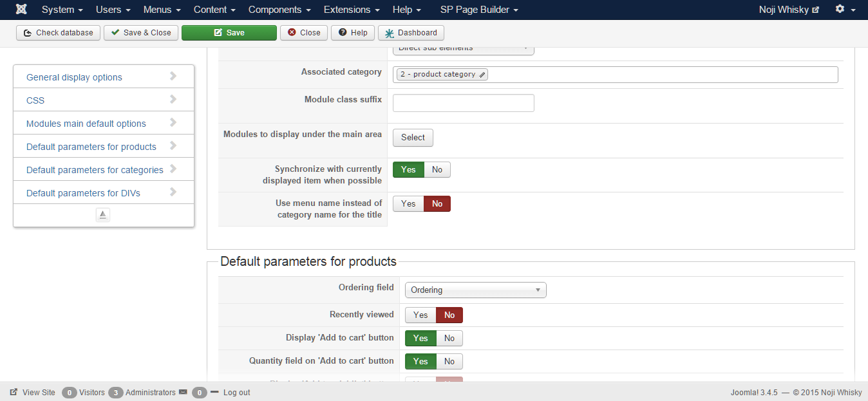This screenshot has height=401, width=868.
Task: Set Synchronize with displayed item to No
Action: point(437,169)
